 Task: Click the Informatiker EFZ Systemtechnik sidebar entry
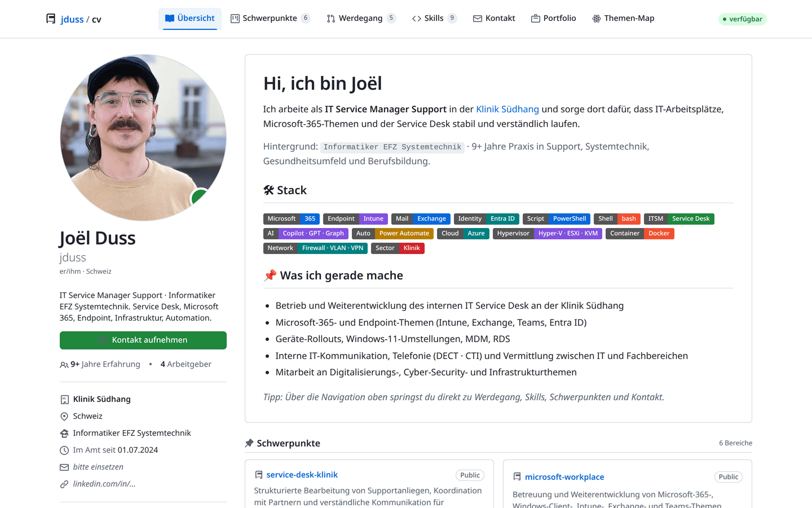(x=132, y=433)
